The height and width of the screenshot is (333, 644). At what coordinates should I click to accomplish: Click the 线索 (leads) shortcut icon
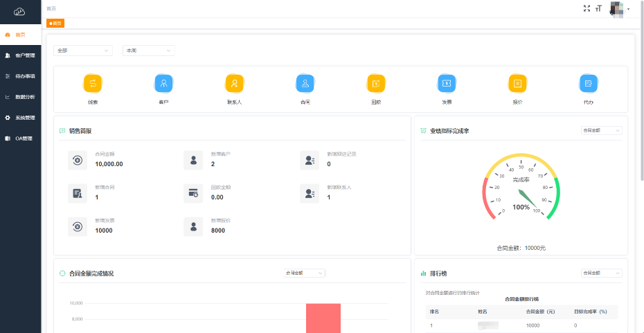point(93,83)
